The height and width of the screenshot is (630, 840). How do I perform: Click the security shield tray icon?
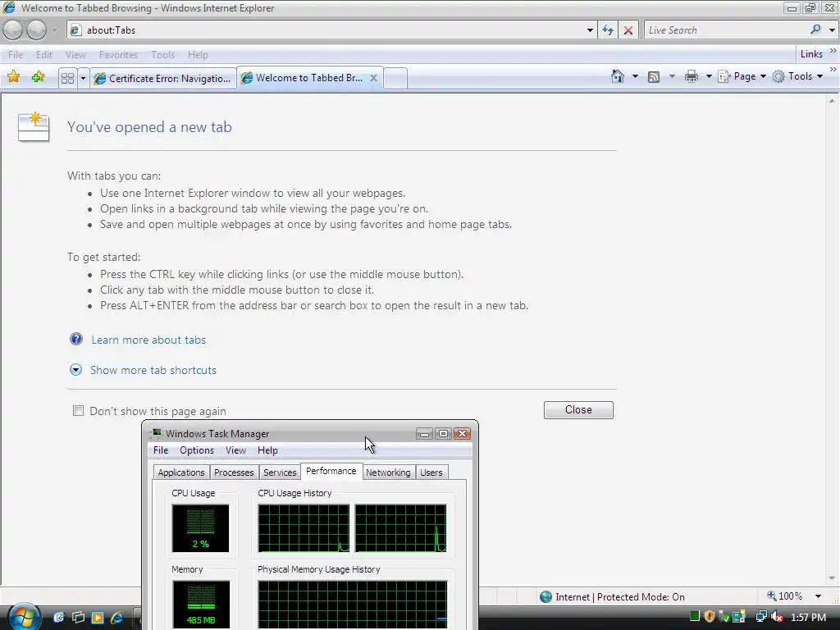710,617
